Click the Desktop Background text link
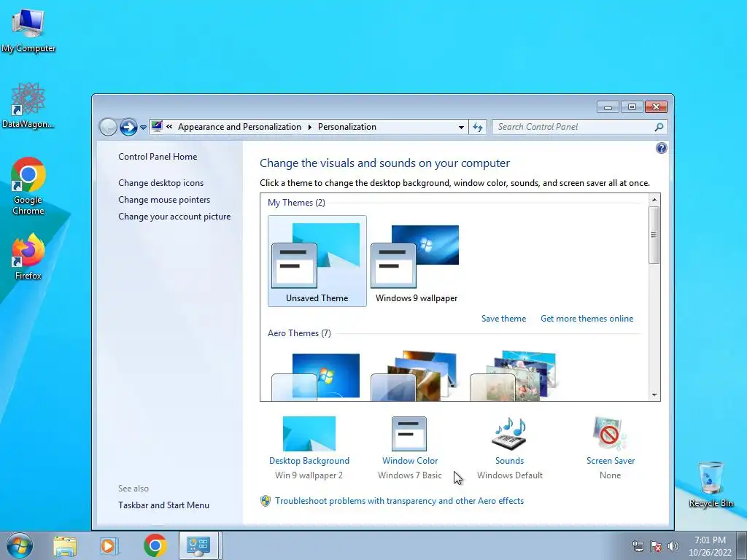747x560 pixels. click(x=309, y=461)
